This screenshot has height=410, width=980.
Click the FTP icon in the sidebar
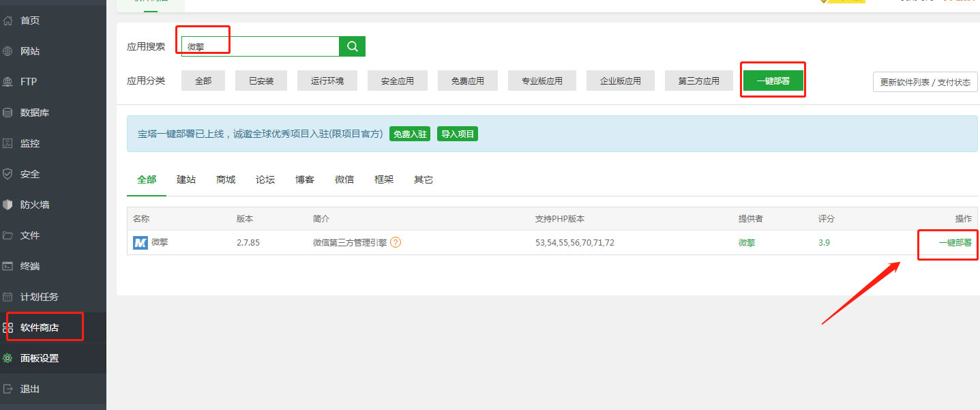click(x=8, y=82)
